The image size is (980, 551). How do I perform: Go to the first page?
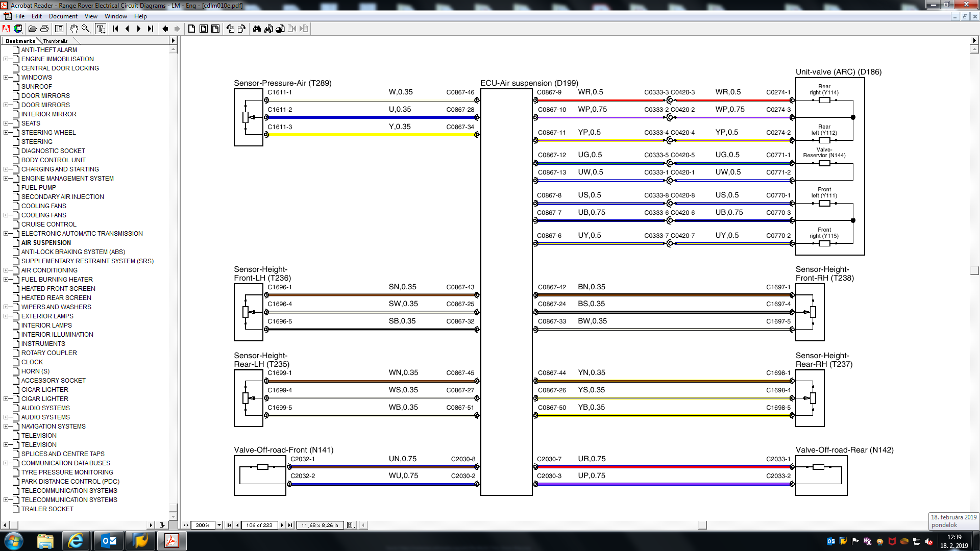click(115, 29)
